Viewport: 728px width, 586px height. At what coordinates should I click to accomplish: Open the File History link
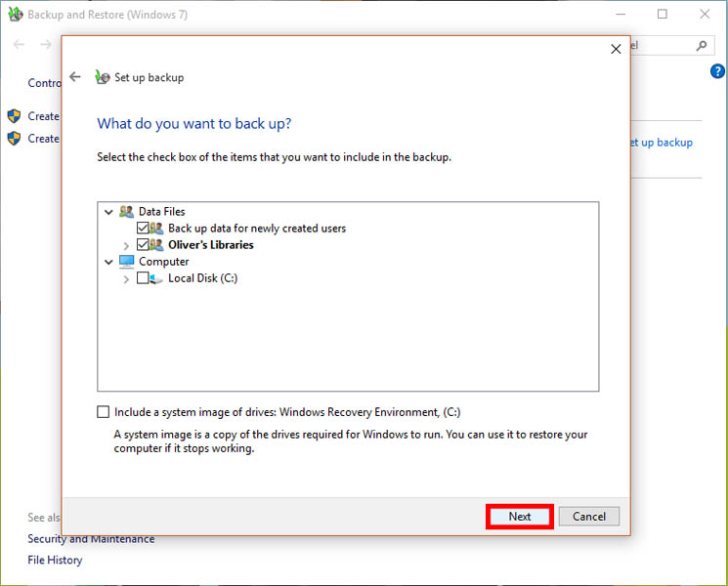(x=55, y=560)
